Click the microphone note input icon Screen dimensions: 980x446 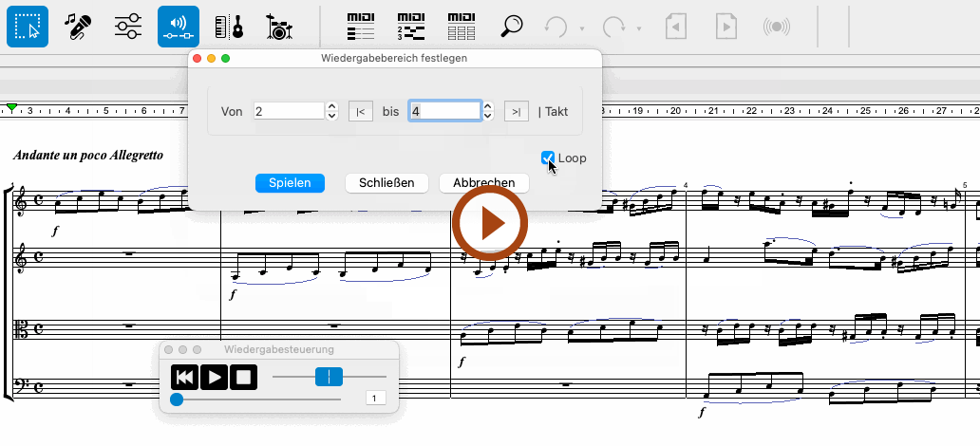click(x=77, y=27)
